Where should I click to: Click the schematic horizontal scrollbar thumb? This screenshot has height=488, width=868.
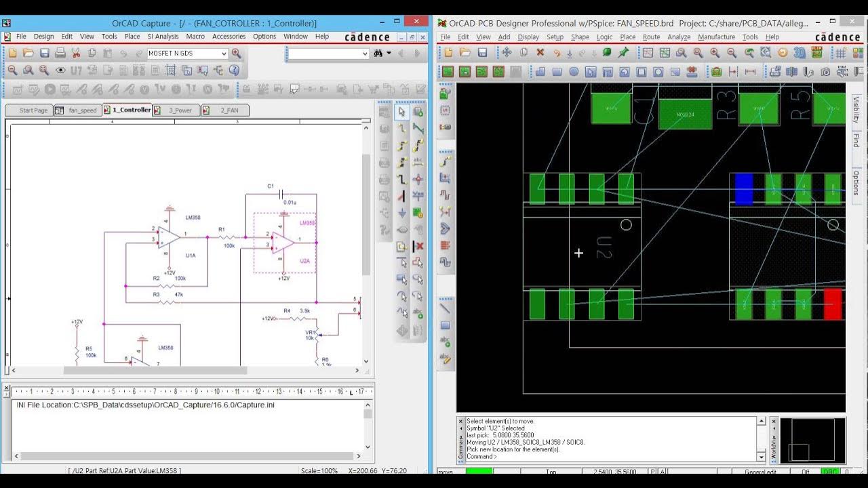[x=155, y=371]
